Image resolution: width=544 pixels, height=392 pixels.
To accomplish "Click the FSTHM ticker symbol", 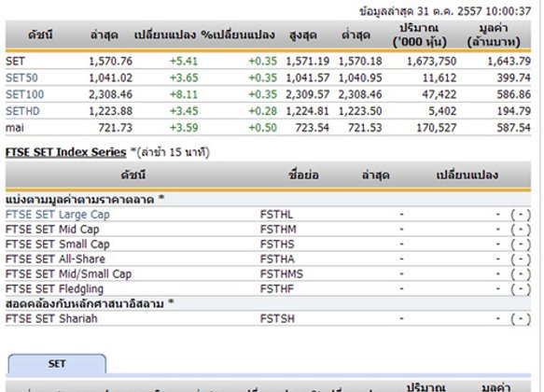I will (278, 230).
